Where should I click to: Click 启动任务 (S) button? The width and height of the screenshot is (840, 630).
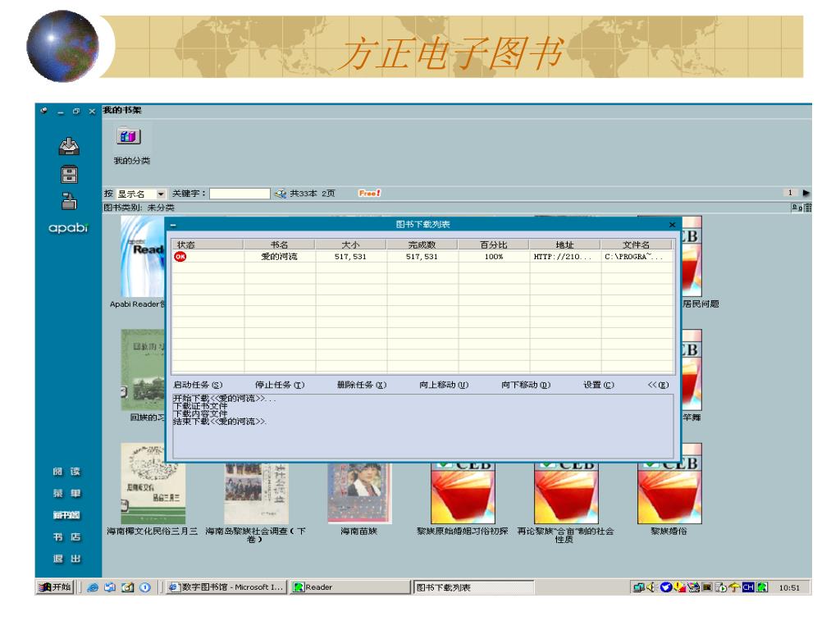198,385
